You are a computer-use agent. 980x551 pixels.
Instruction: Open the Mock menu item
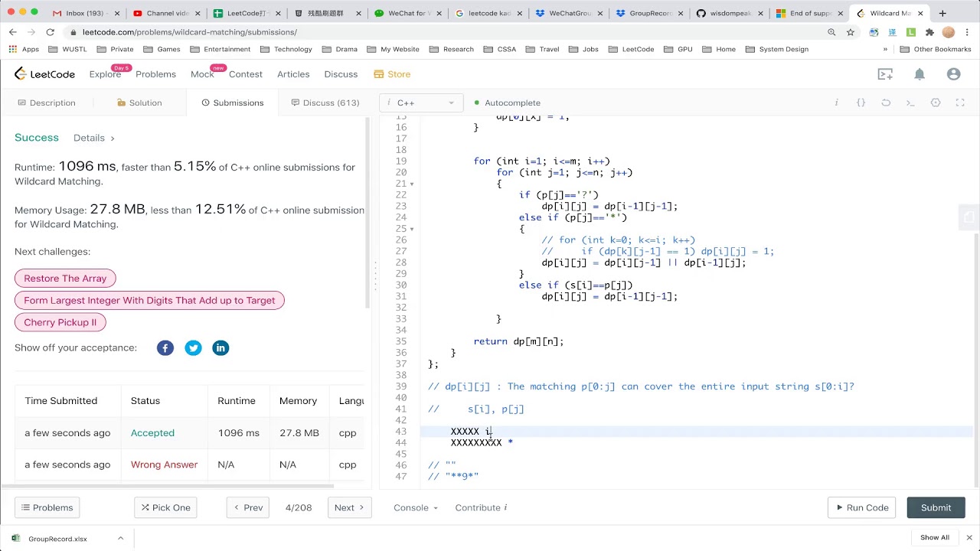click(202, 74)
